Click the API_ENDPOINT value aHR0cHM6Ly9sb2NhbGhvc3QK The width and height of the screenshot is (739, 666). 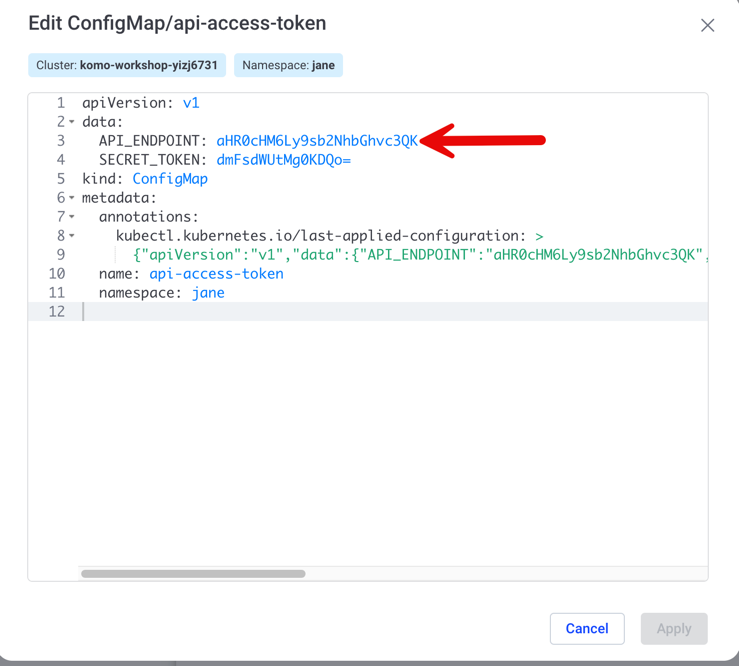[x=317, y=141]
